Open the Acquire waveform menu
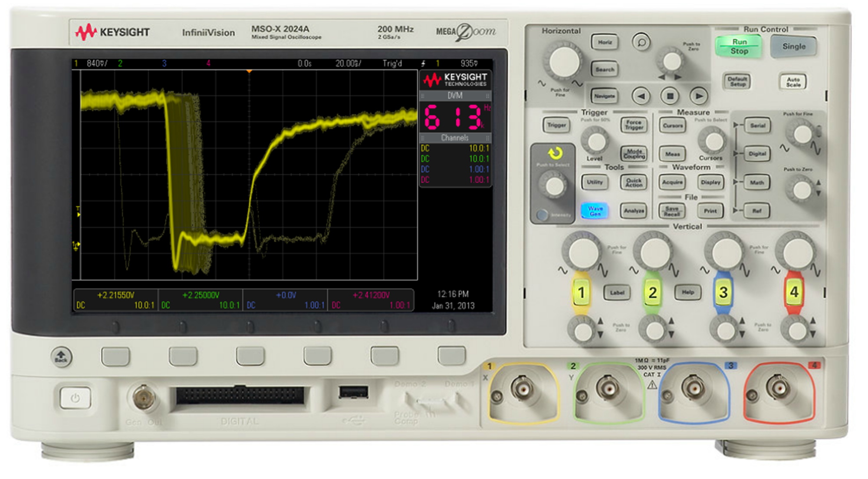Image resolution: width=868 pixels, height=479 pixels. [x=672, y=182]
